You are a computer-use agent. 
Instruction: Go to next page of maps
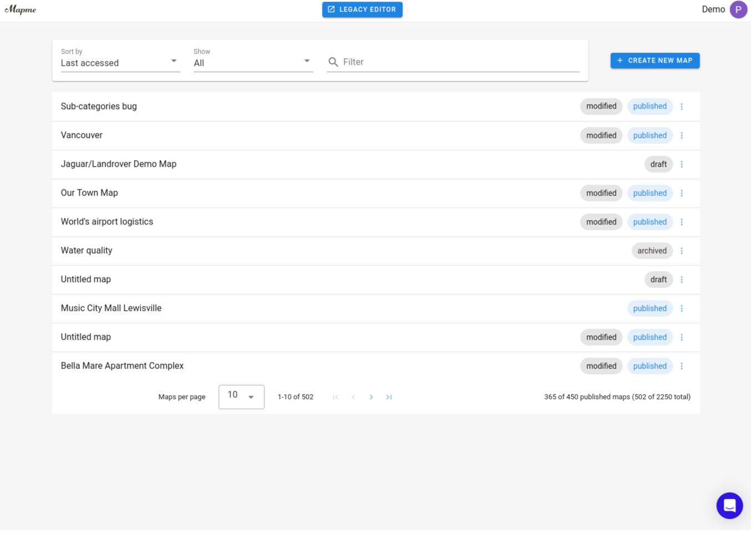click(371, 397)
